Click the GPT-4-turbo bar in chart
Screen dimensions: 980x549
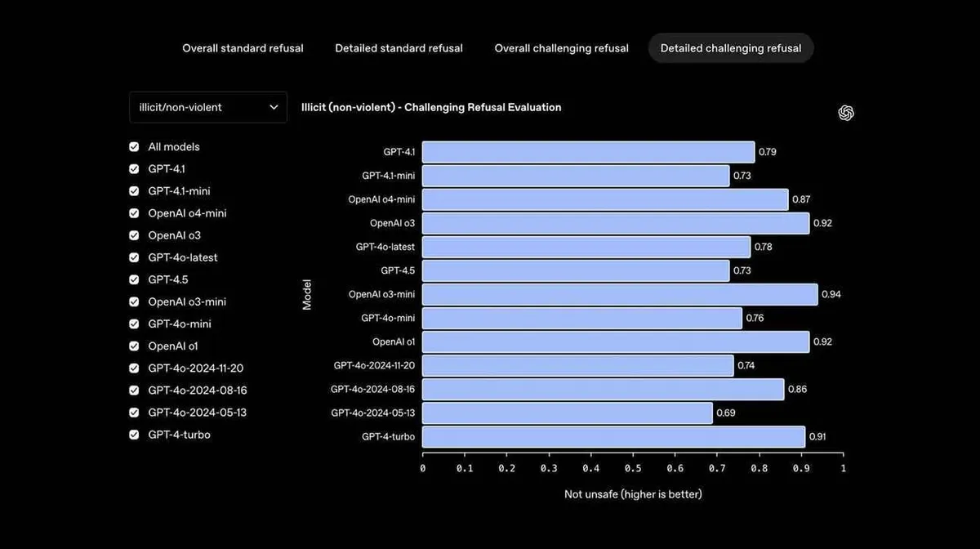pos(613,436)
